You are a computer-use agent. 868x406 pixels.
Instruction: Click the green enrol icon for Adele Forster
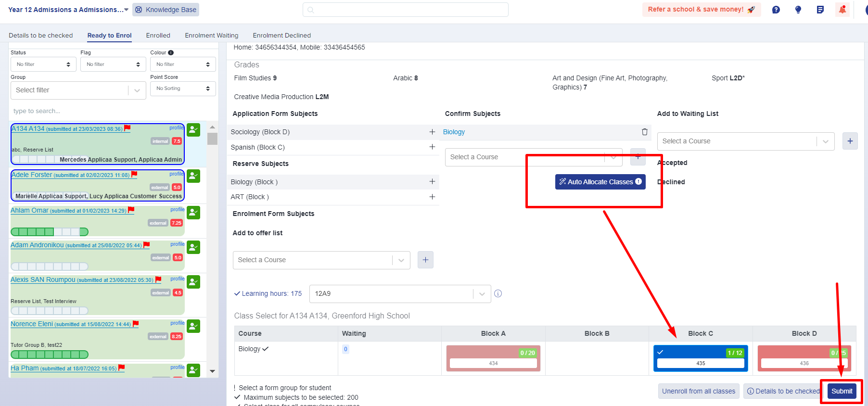[x=193, y=176]
